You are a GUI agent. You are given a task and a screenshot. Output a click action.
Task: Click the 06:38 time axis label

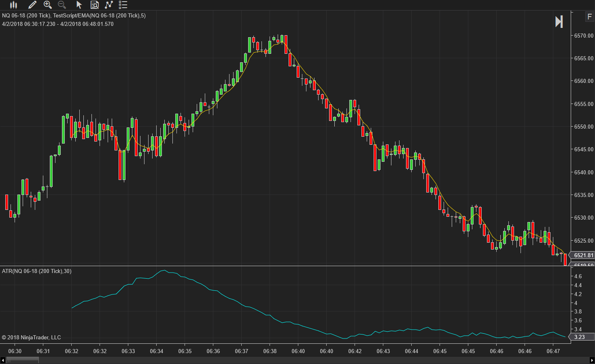pyautogui.click(x=270, y=351)
